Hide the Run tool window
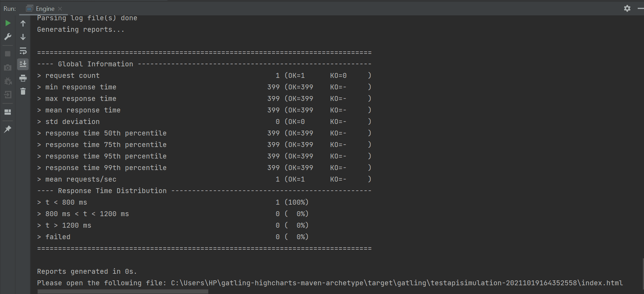644x294 pixels. coord(640,8)
